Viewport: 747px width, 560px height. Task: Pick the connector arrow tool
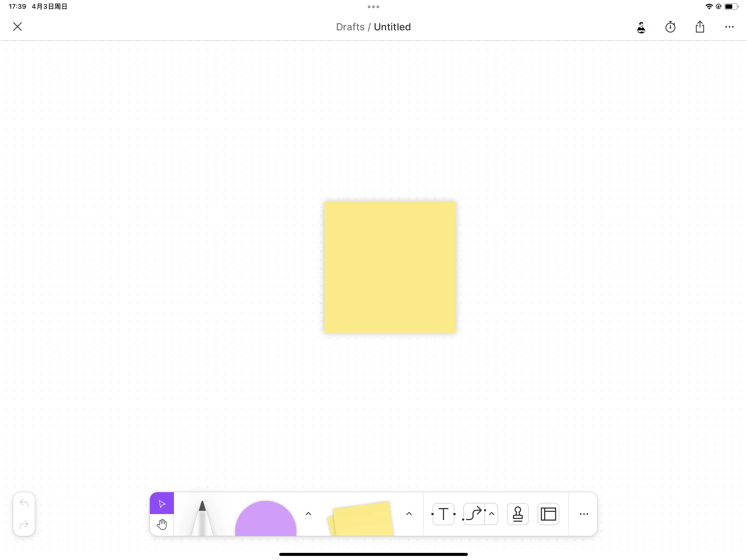pos(474,514)
